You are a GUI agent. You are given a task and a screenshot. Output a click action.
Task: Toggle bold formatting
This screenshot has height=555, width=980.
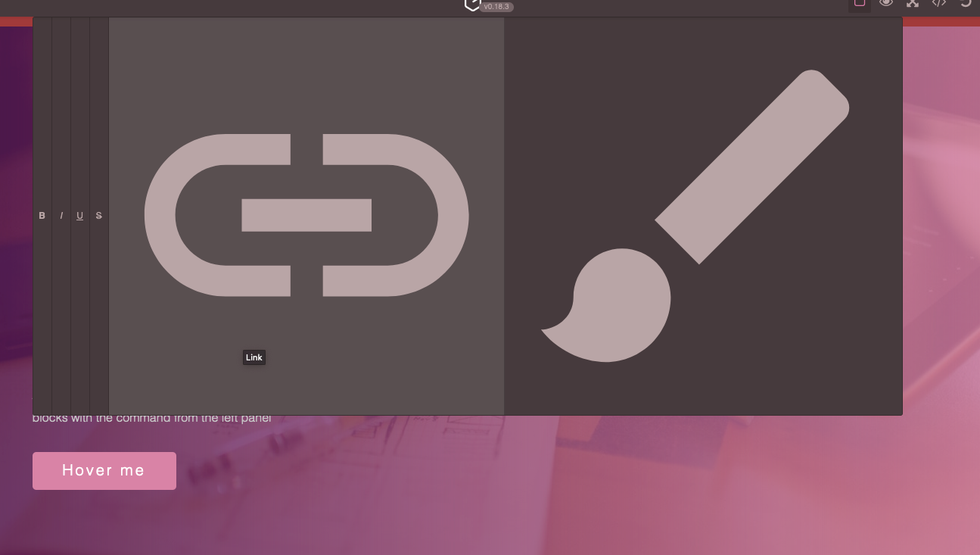42,215
